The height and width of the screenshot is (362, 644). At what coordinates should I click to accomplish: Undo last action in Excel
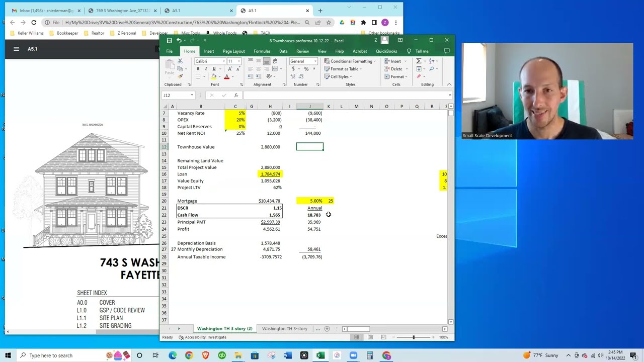179,41
